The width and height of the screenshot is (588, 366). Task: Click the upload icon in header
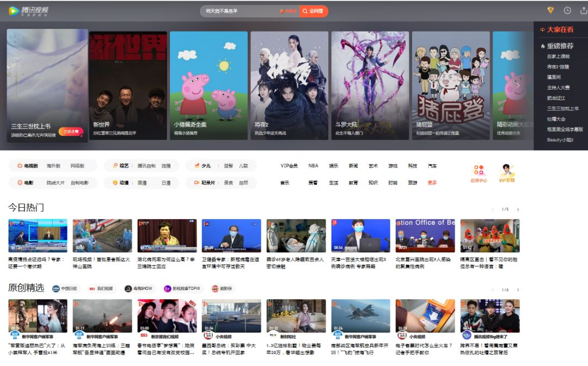(584, 10)
